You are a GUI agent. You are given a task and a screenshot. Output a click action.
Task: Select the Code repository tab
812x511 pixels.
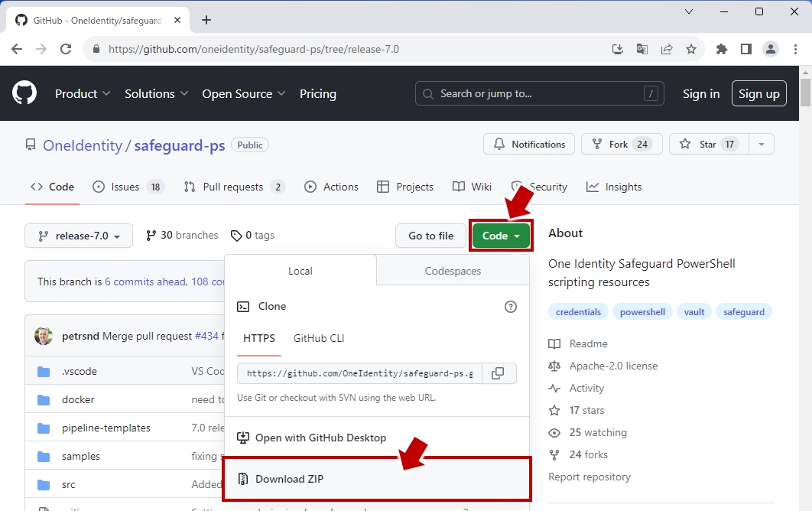(x=52, y=187)
